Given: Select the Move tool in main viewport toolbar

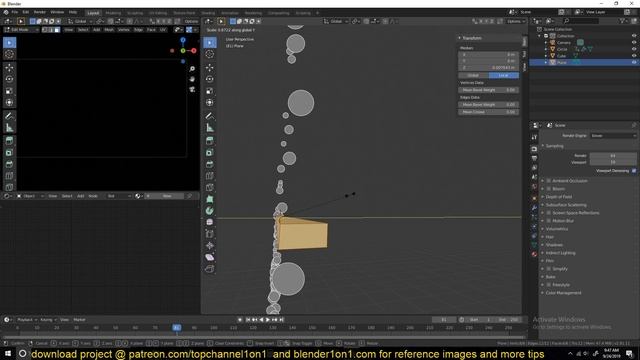Looking at the screenshot, I should (x=210, y=67).
